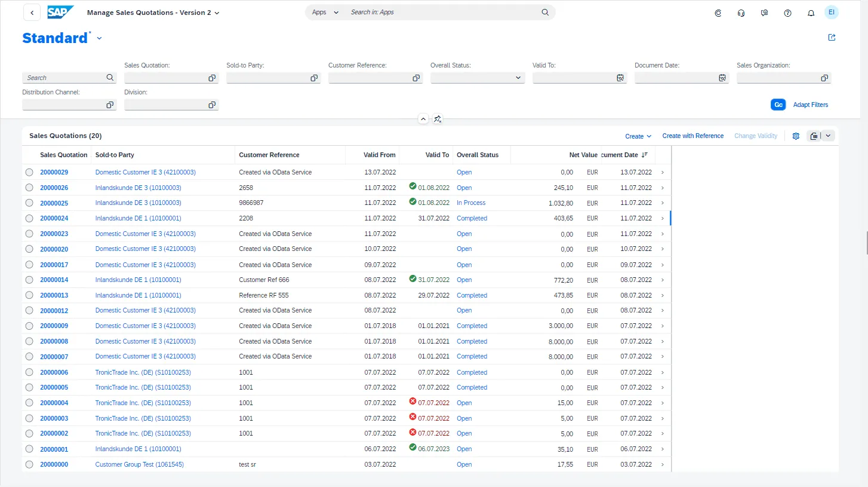Select radio button for quotation 20000014
Image resolution: width=868 pixels, height=487 pixels.
point(29,280)
